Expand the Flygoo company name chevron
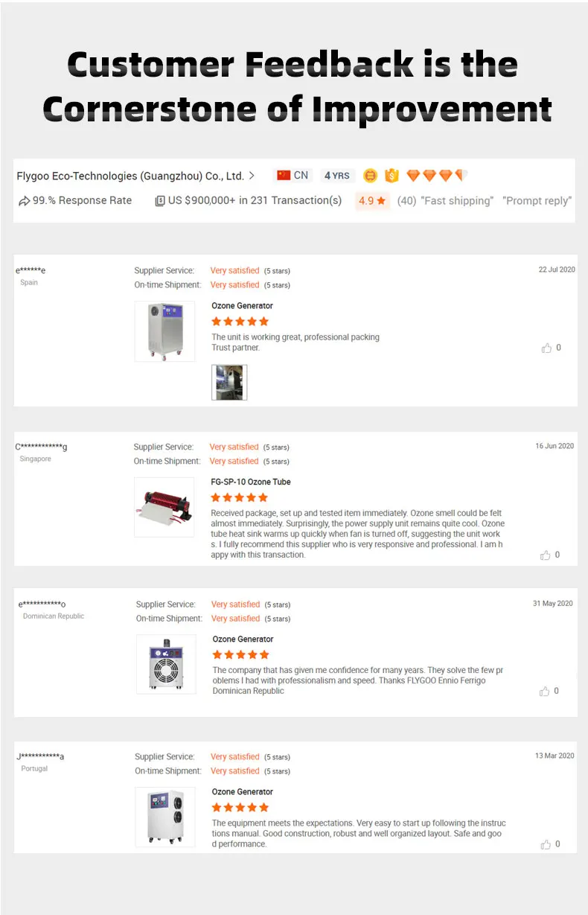588x915 pixels. [x=252, y=176]
